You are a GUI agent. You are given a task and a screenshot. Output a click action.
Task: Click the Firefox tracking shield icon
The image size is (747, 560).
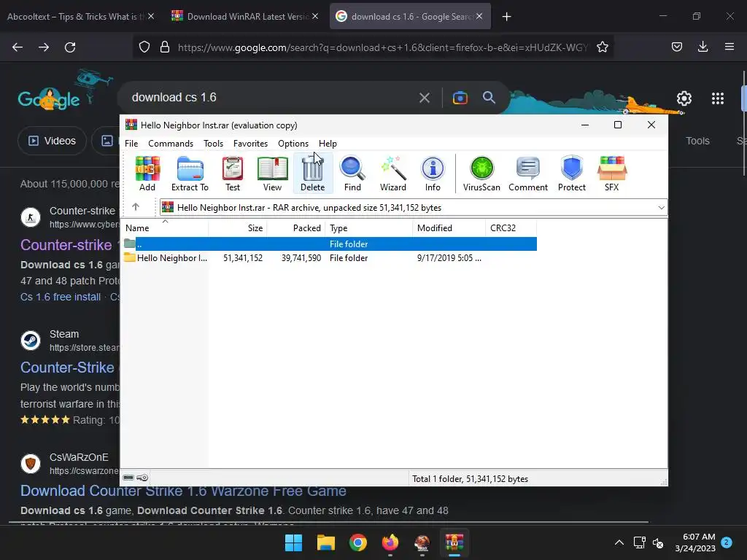pyautogui.click(x=144, y=47)
